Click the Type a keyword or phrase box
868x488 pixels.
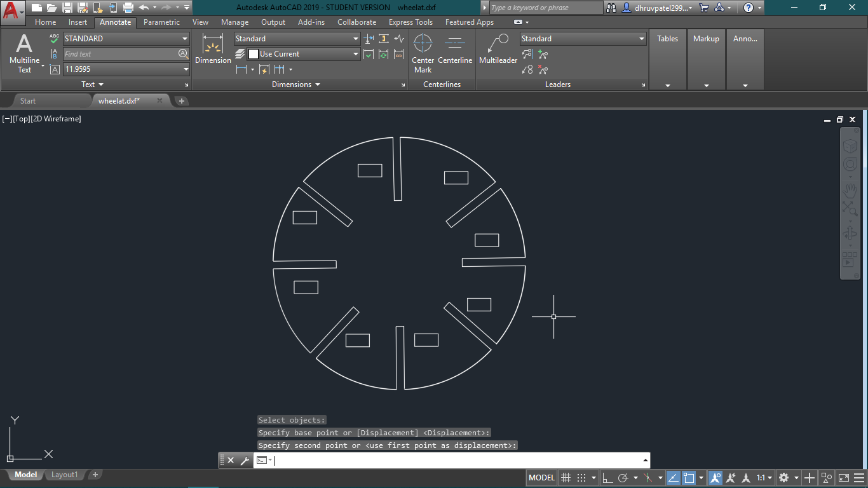(546, 8)
